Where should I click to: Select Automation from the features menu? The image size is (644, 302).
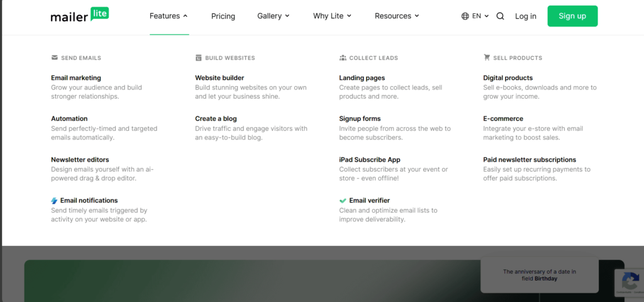coord(69,118)
